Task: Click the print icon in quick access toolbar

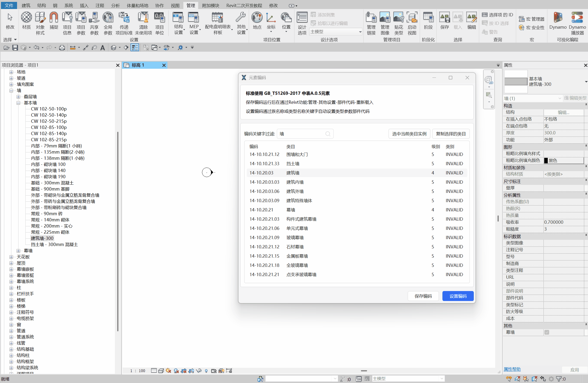Action: (62, 47)
